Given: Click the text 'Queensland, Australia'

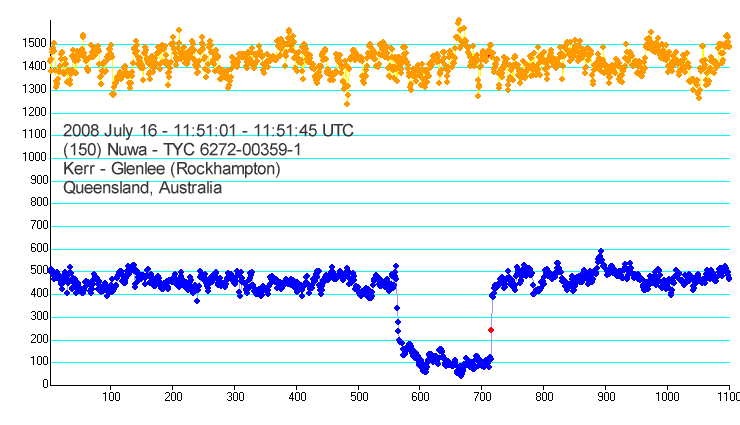Looking at the screenshot, I should (x=142, y=188).
